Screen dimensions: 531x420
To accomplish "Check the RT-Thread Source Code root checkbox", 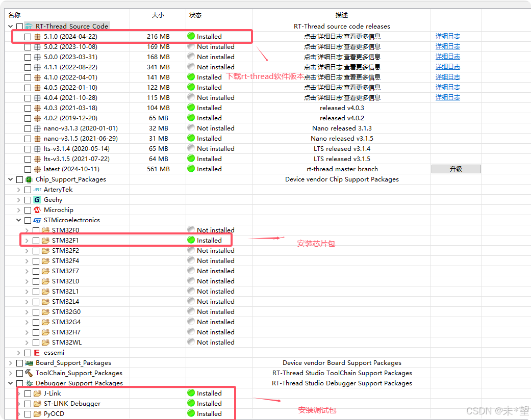I will (x=20, y=27).
